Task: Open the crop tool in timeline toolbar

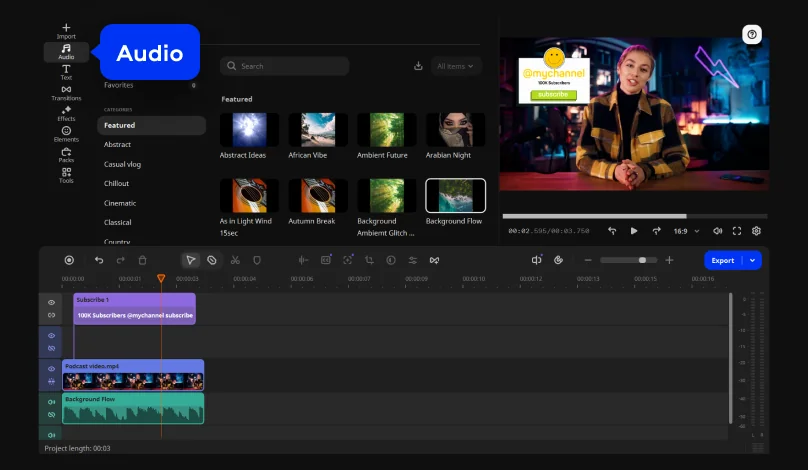Action: pyautogui.click(x=369, y=260)
